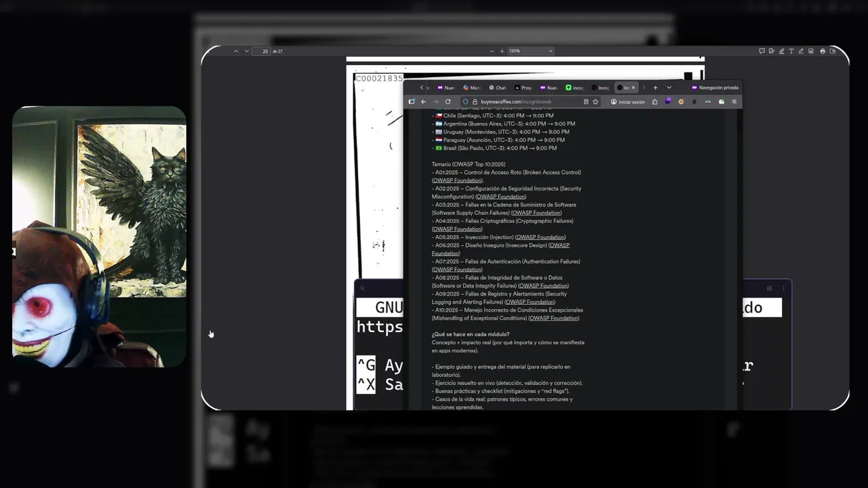Open OWASP Foundation link for A03:2025
868x488 pixels.
(x=536, y=213)
